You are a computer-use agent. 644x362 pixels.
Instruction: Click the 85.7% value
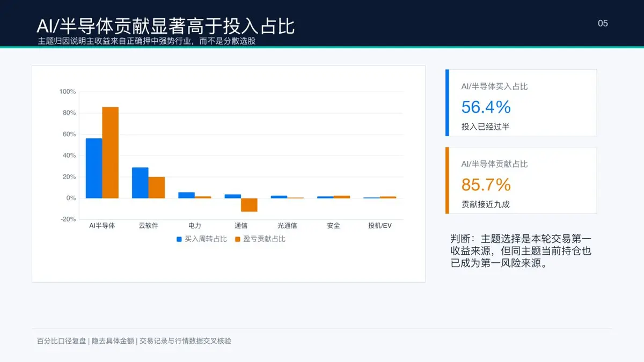[x=486, y=184]
